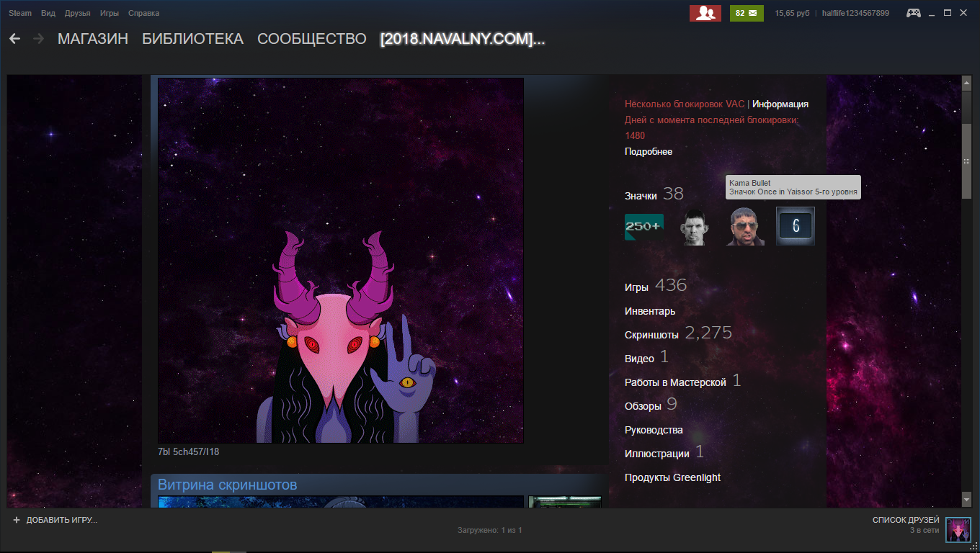Open the friends list avatar thumbnail
This screenshot has width=980, height=553.
pos(958,529)
